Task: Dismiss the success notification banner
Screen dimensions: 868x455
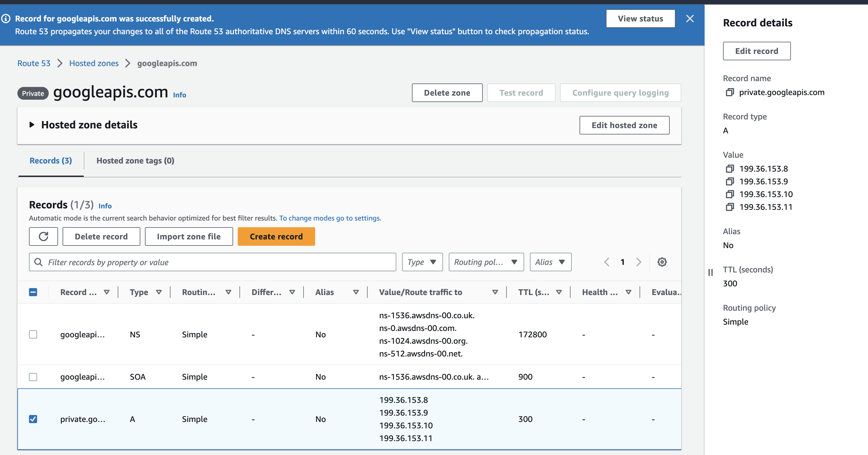Action: (690, 19)
